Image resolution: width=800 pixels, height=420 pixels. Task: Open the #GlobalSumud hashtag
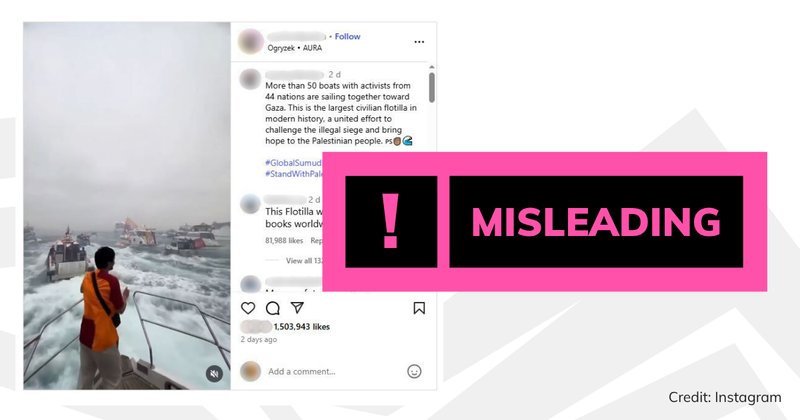[293, 163]
